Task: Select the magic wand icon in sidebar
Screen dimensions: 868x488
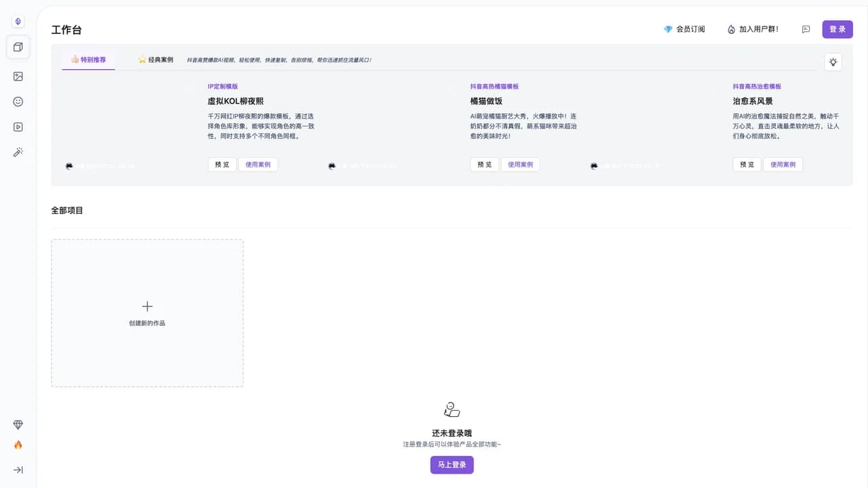Action: [18, 152]
